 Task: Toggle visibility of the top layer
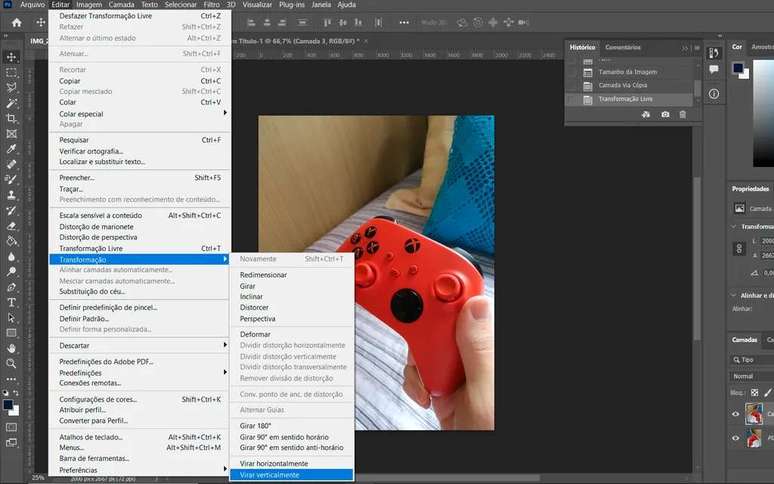click(735, 414)
